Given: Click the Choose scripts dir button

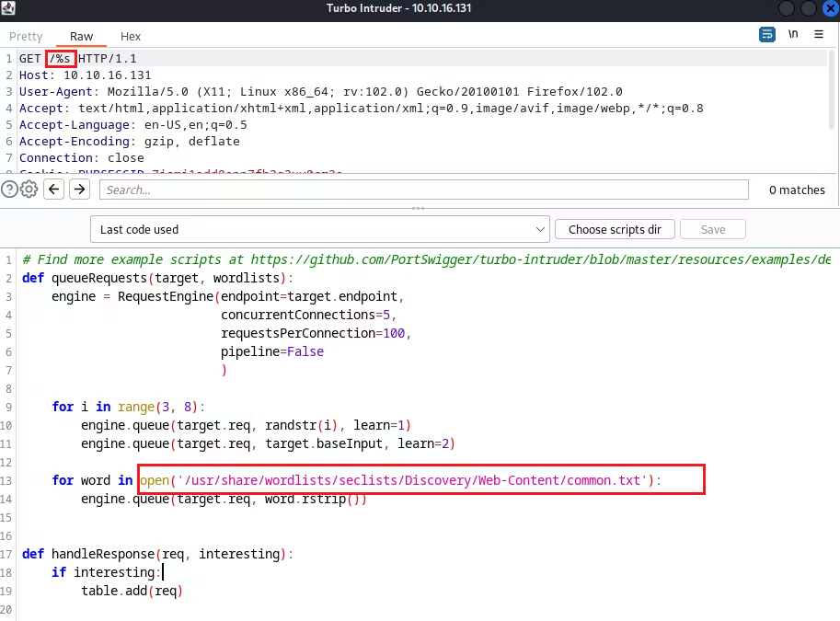Looking at the screenshot, I should click(x=615, y=229).
